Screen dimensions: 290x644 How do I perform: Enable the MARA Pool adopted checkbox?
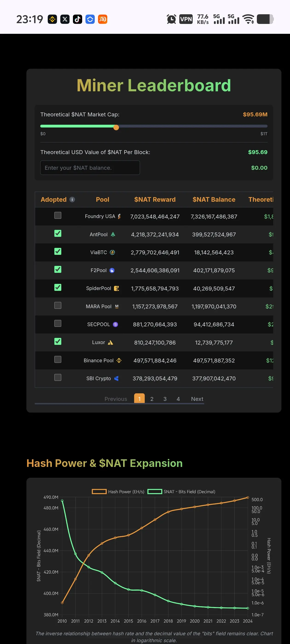(58, 305)
